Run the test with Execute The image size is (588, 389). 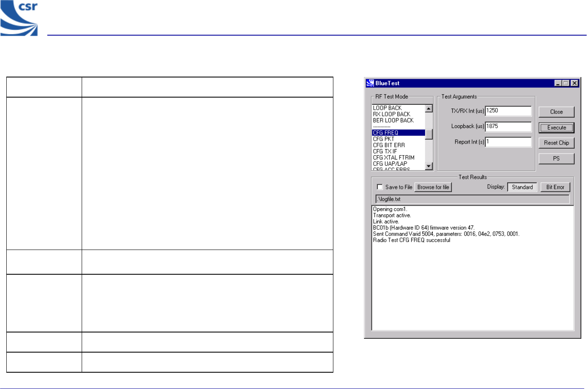pyautogui.click(x=556, y=127)
